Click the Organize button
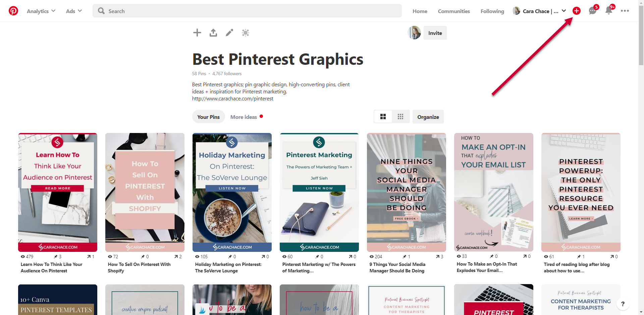 click(428, 117)
